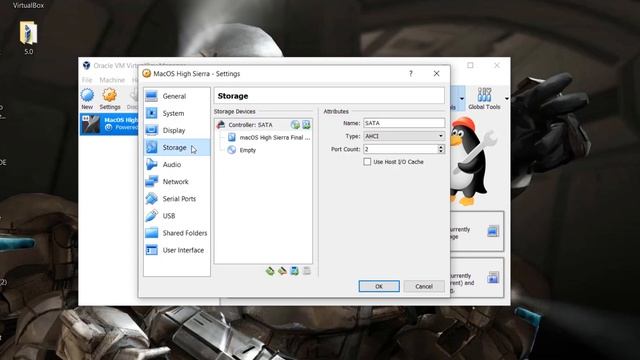Image resolution: width=640 pixels, height=360 pixels.
Task: Click the greyed Remove attachment icon
Action: tap(307, 271)
